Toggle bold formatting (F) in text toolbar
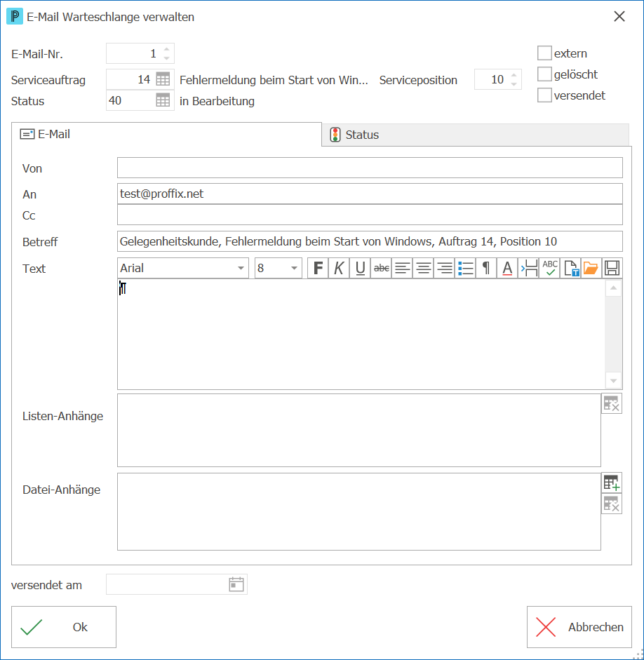The height and width of the screenshot is (660, 644). tap(318, 268)
